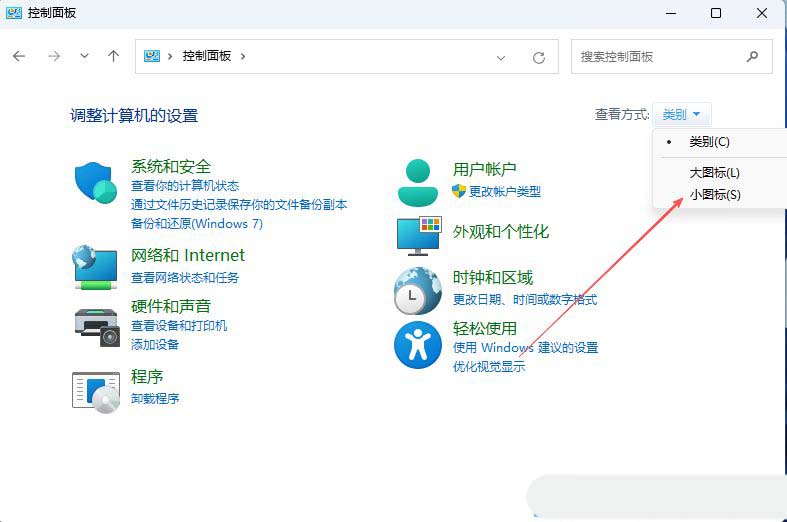Open the Clock and Region globe icon
The image size is (787, 522).
point(418,291)
